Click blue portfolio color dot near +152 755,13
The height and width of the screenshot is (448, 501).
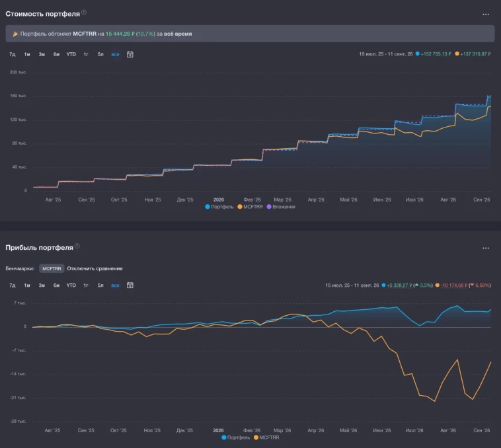pos(417,54)
